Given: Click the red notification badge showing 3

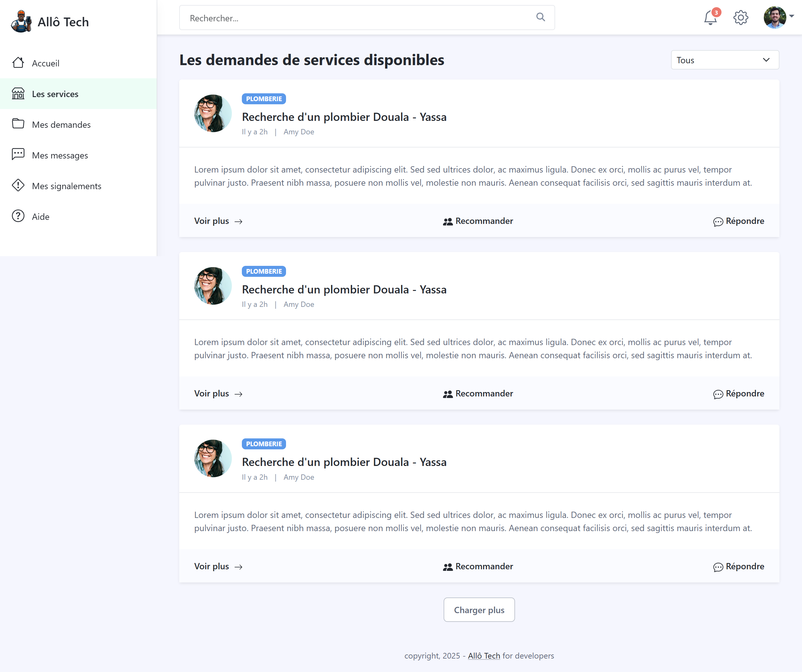Looking at the screenshot, I should coord(716,13).
